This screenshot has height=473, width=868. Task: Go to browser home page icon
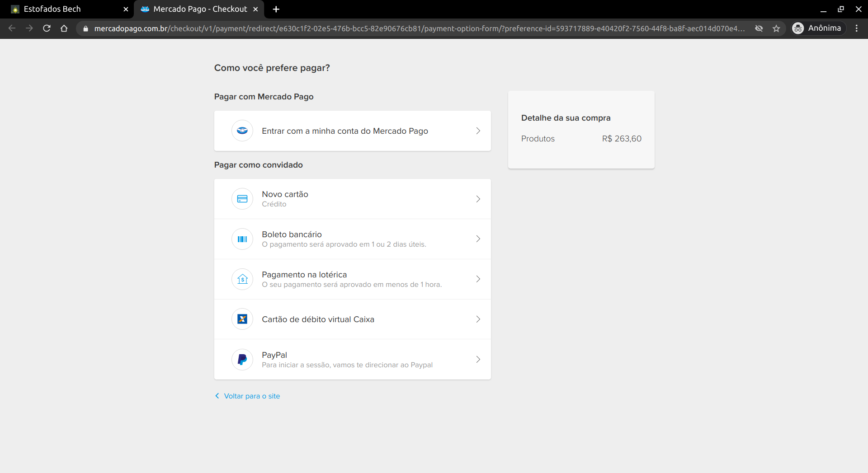[64, 28]
